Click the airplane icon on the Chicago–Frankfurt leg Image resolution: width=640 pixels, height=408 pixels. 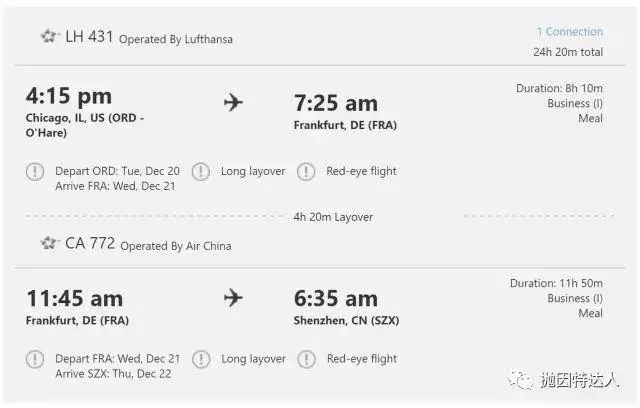pyautogui.click(x=233, y=102)
